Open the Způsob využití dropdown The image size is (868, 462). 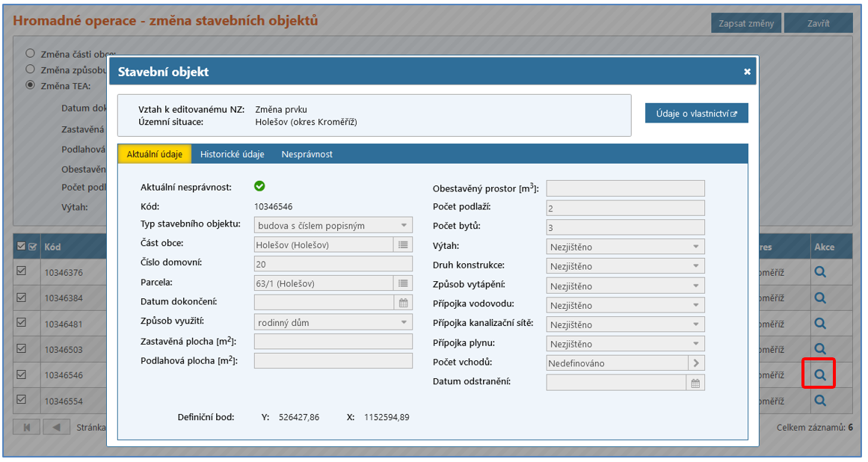point(333,322)
